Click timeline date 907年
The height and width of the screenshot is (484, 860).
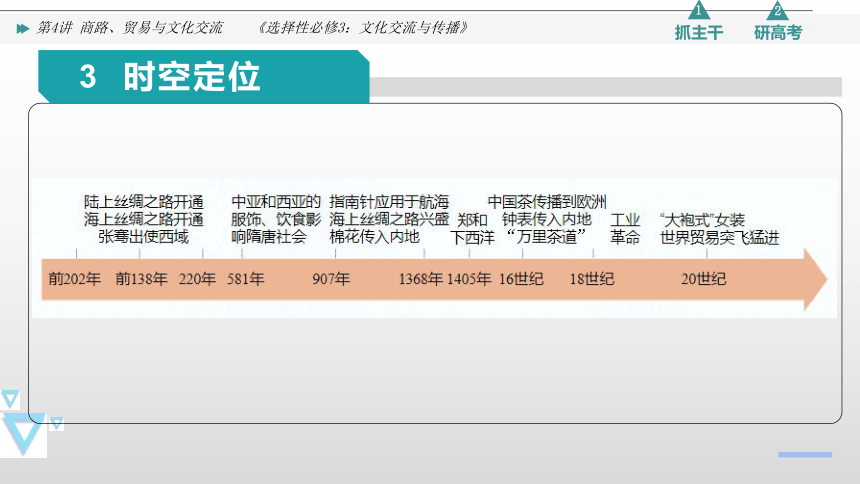click(x=331, y=279)
